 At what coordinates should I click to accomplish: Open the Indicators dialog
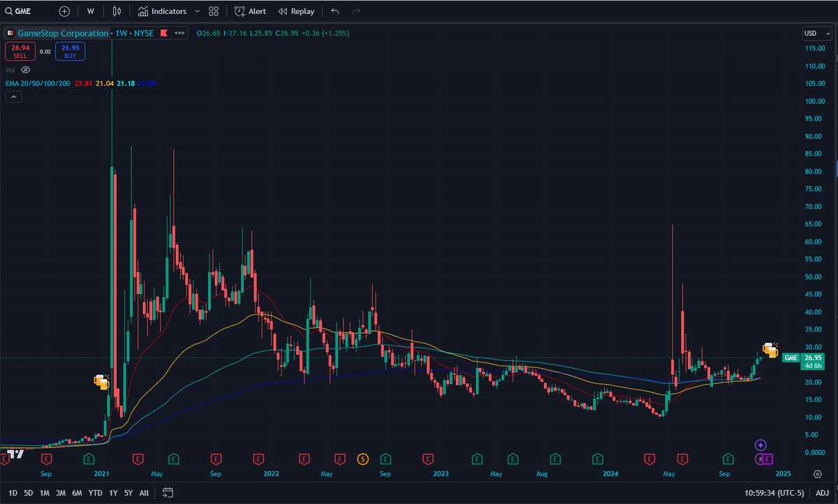(162, 11)
